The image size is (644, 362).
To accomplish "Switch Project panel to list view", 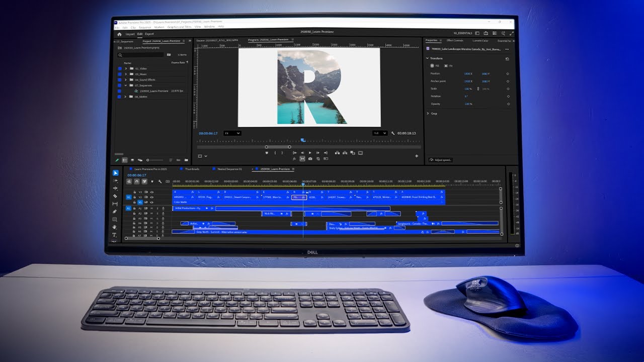I will pyautogui.click(x=125, y=160).
